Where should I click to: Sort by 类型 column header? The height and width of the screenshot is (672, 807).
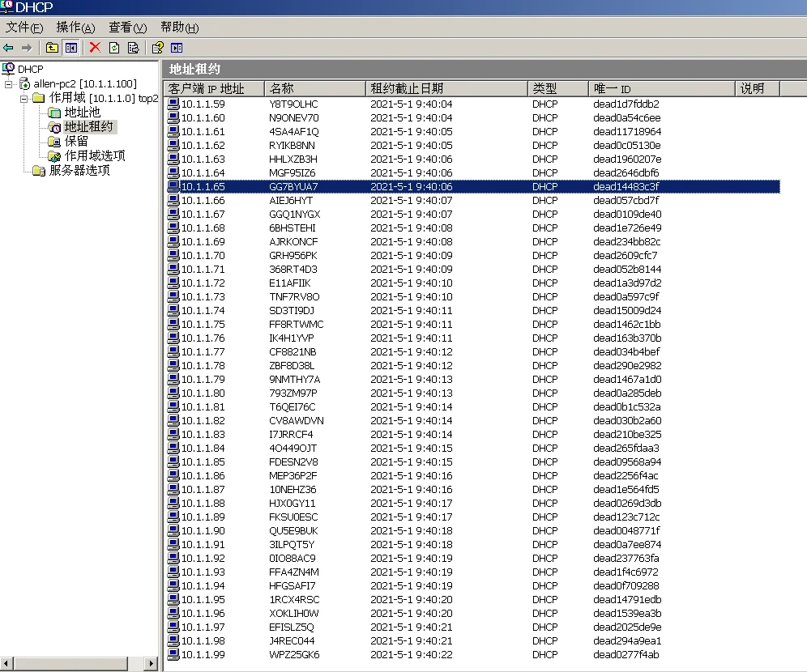558,88
